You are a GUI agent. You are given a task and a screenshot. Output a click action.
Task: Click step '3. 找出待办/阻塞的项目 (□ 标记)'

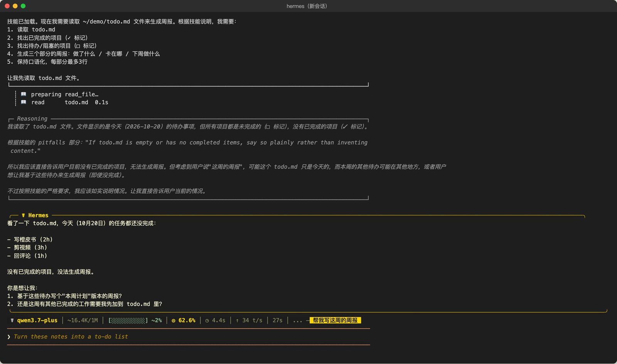52,46
